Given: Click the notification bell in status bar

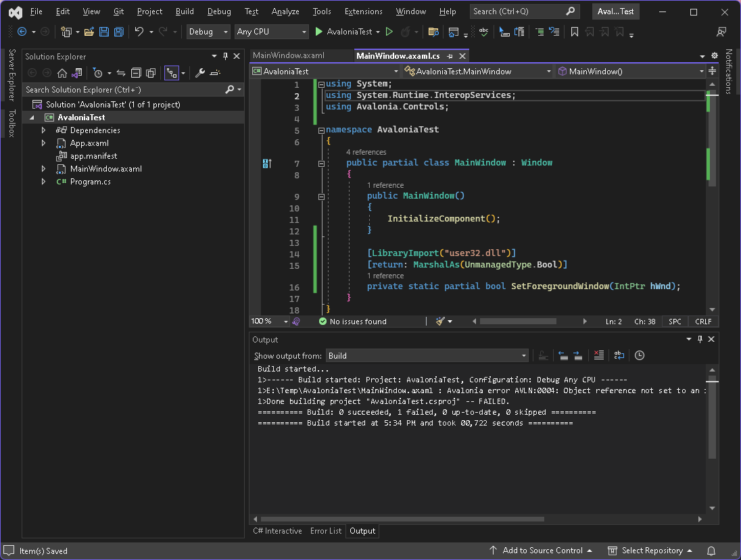Looking at the screenshot, I should pos(711,551).
